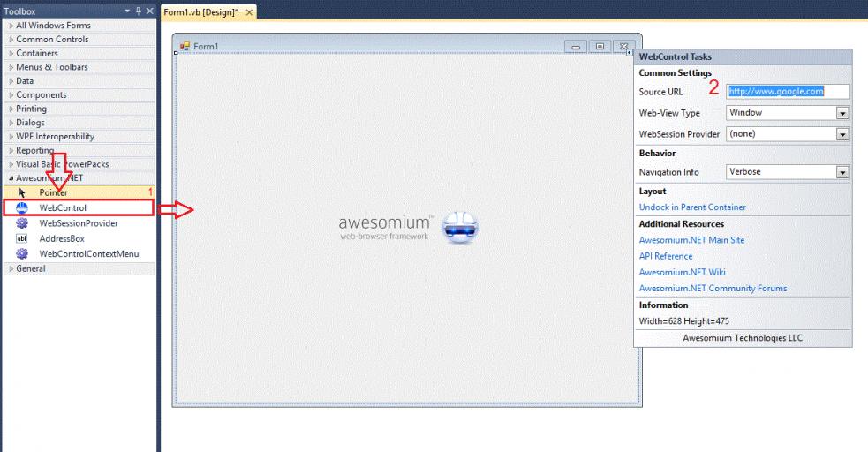868x452 pixels.
Task: Minimize the Form1 designer window
Action: (x=576, y=47)
